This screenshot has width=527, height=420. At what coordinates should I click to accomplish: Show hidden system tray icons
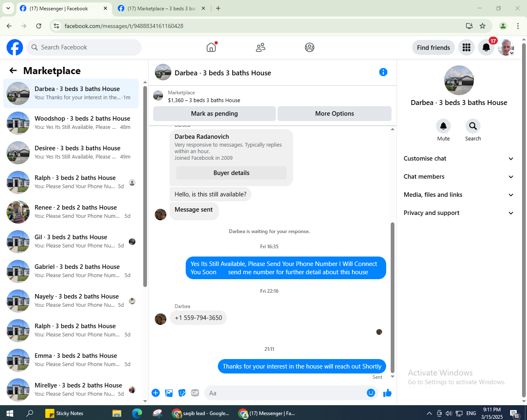pyautogui.click(x=429, y=413)
